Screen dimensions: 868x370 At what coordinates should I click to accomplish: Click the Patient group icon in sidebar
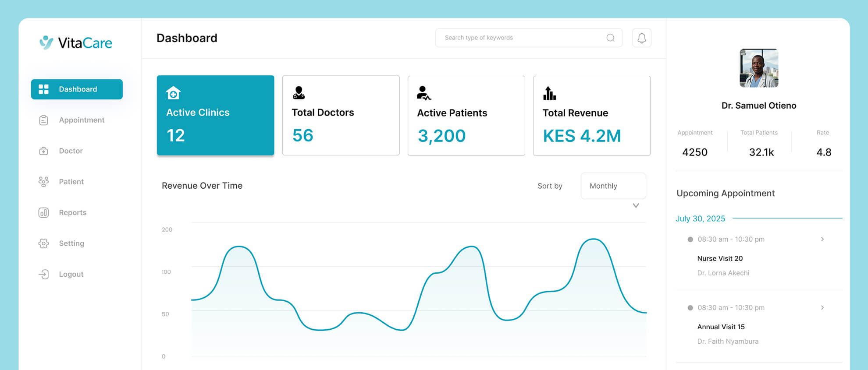[43, 182]
